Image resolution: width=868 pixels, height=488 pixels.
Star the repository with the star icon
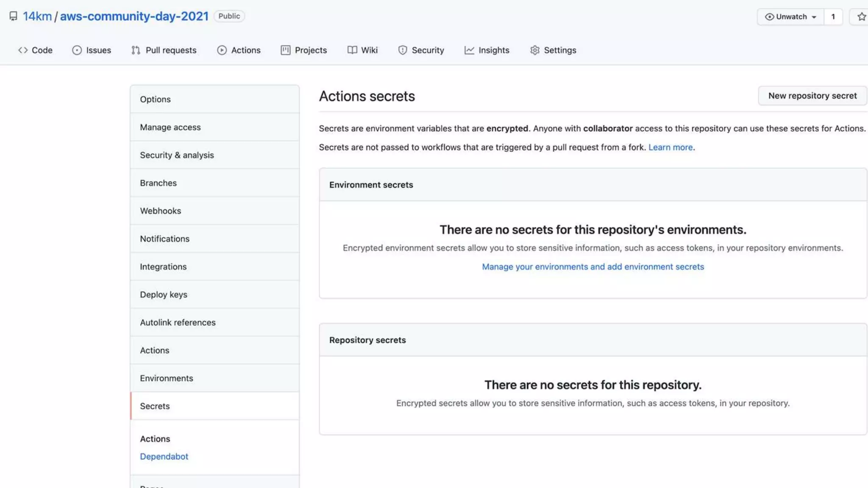pyautogui.click(x=861, y=17)
